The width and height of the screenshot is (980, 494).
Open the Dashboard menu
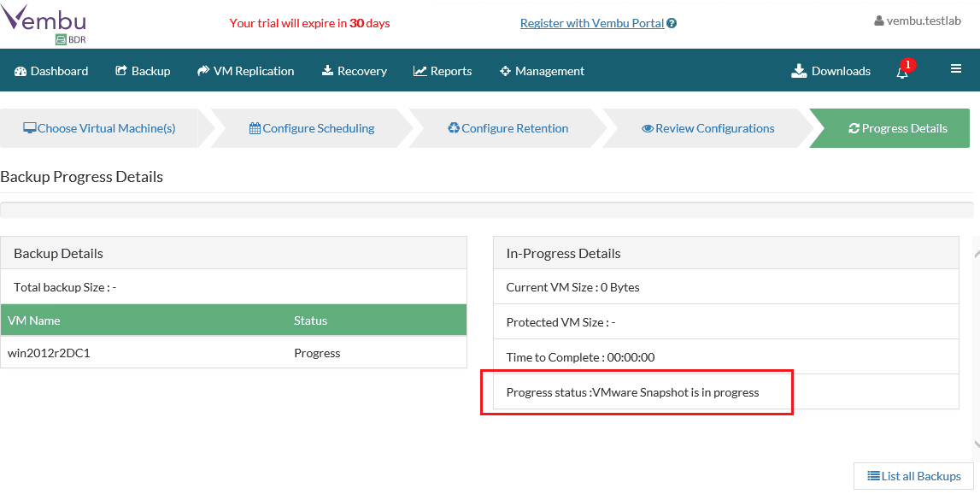click(50, 71)
